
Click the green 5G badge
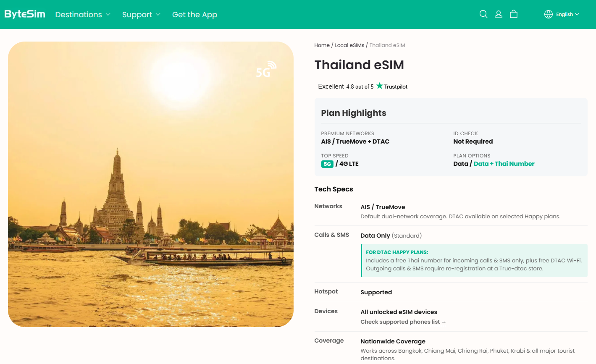[327, 164]
